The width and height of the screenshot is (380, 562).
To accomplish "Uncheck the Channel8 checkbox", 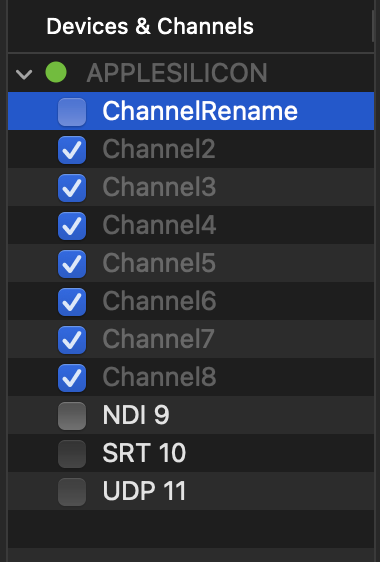I will click(72, 378).
